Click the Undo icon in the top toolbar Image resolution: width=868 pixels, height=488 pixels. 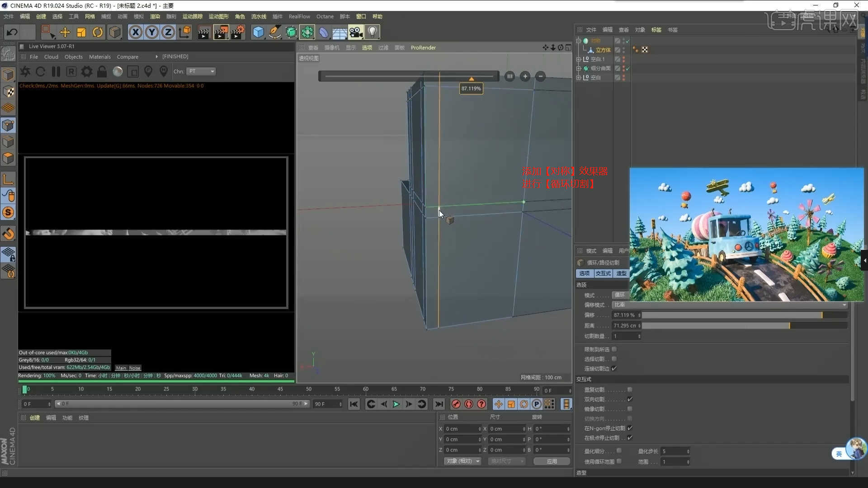(x=12, y=32)
